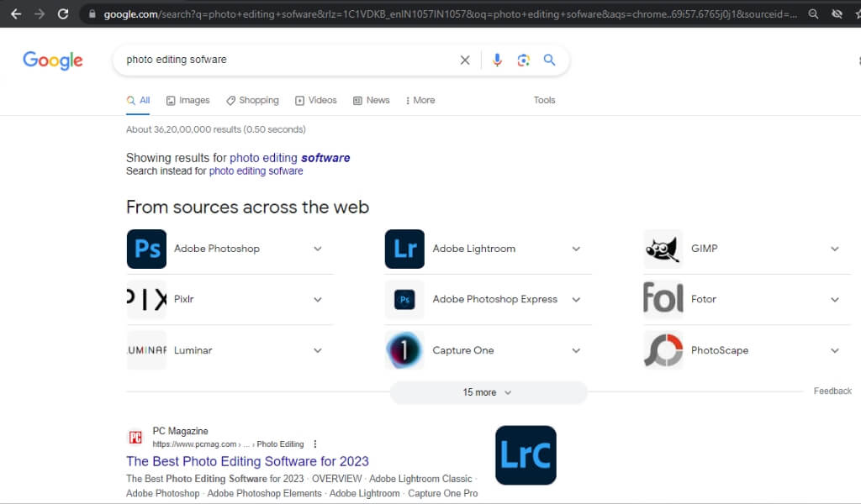Switch to the Images tab
Image resolution: width=861 pixels, height=504 pixels.
tap(188, 100)
